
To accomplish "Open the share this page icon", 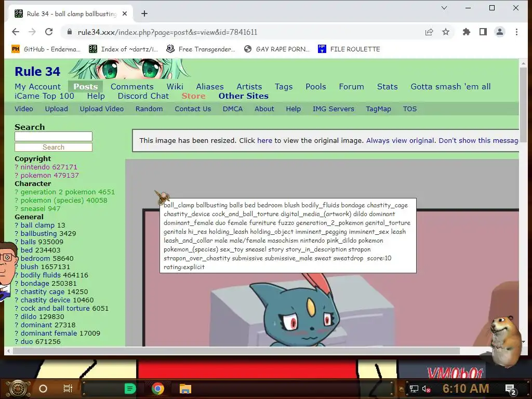I will (x=429, y=32).
